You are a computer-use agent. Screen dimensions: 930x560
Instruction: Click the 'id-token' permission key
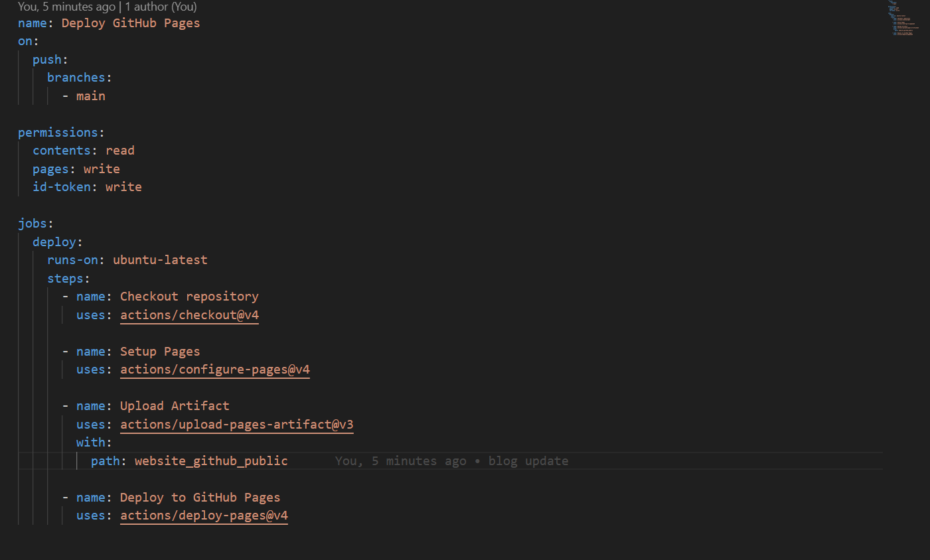62,187
